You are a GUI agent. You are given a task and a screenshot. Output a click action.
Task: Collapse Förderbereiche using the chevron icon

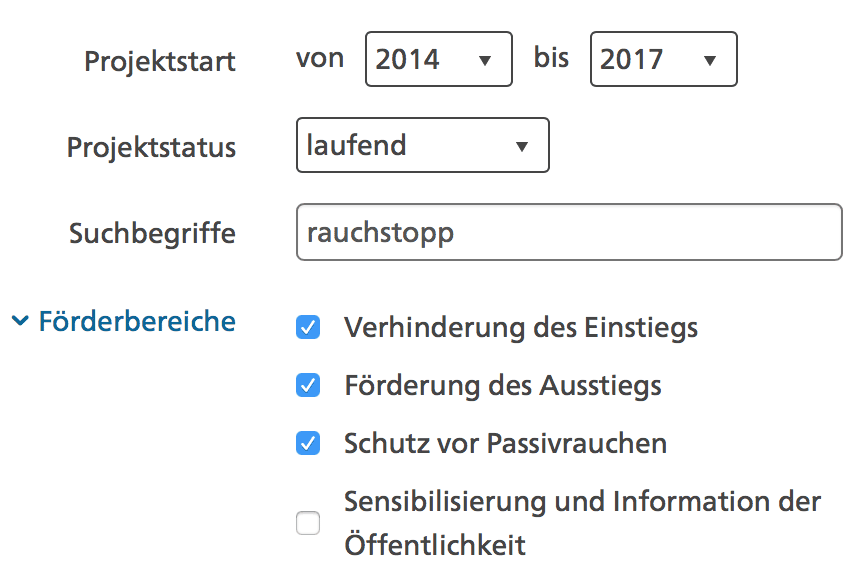21,322
